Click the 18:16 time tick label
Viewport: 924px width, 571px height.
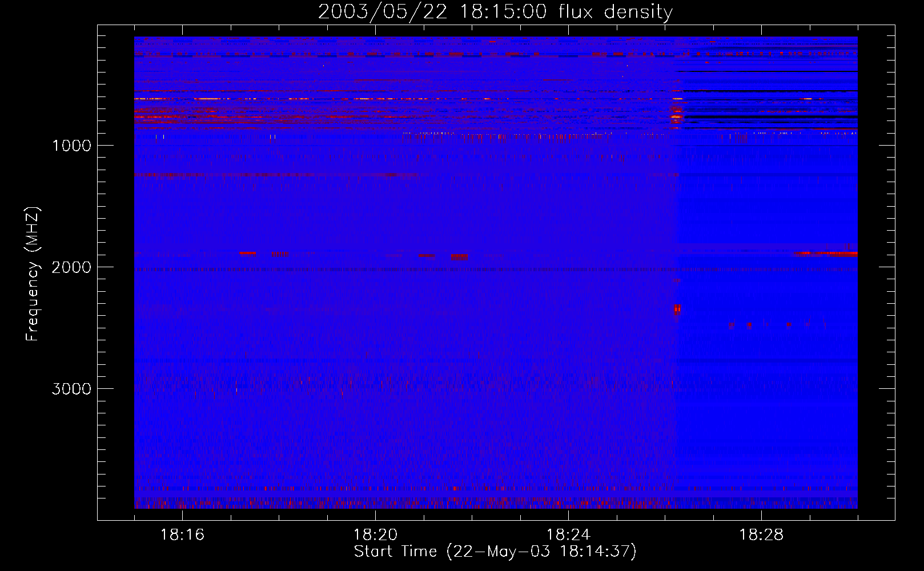click(182, 535)
